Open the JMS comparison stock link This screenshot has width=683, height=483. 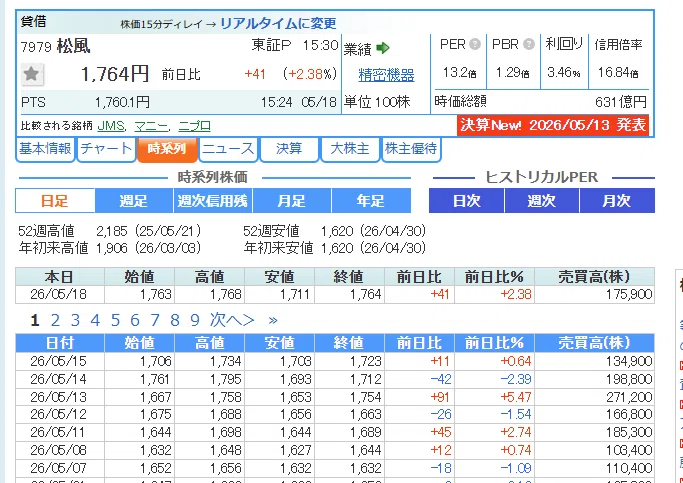pyautogui.click(x=111, y=126)
